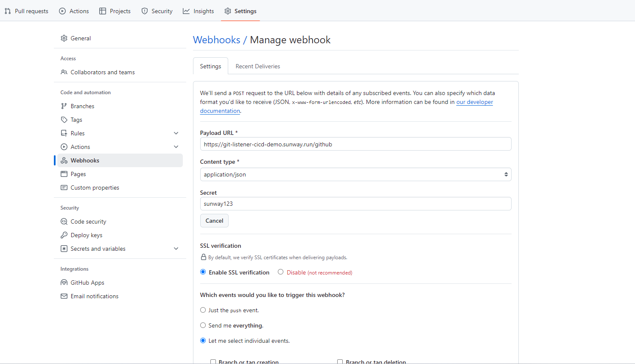The width and height of the screenshot is (635, 364).
Task: Click the Tags icon in sidebar
Action: [x=64, y=120]
